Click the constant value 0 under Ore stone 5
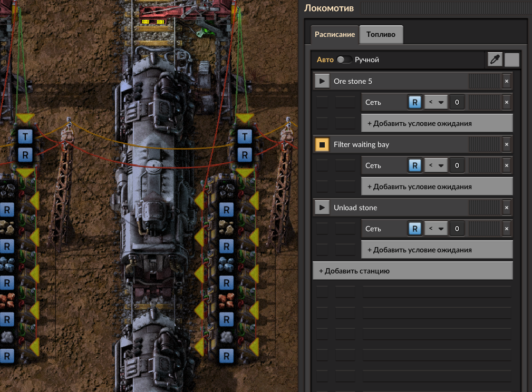The height and width of the screenshot is (392, 532). click(x=457, y=102)
